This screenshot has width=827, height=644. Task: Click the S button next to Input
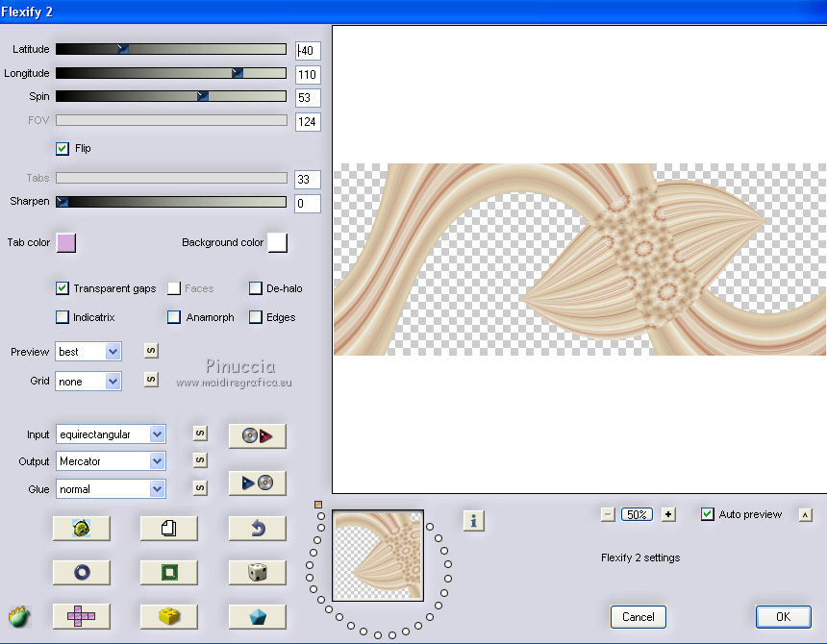click(x=200, y=433)
